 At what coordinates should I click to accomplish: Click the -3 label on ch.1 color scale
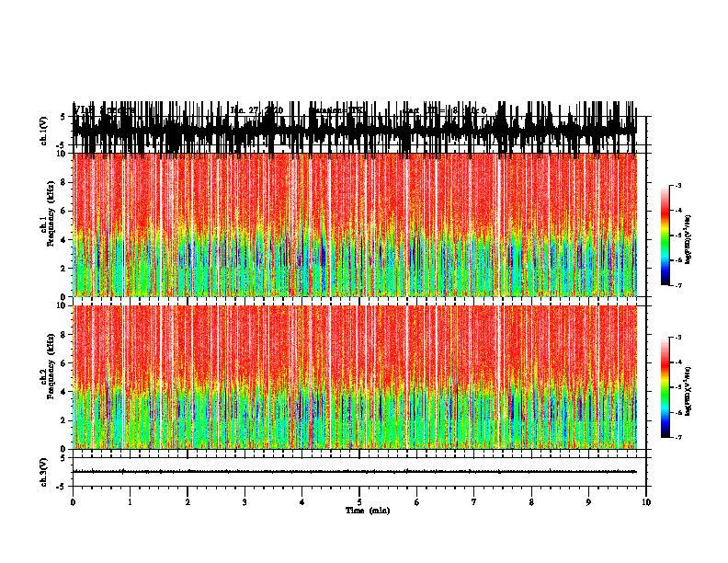677,185
